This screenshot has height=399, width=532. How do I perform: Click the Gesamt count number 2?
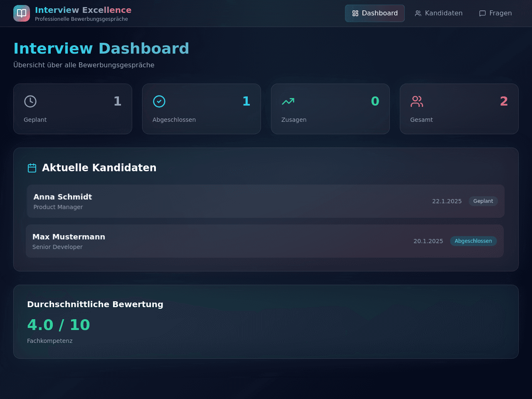[x=504, y=101]
